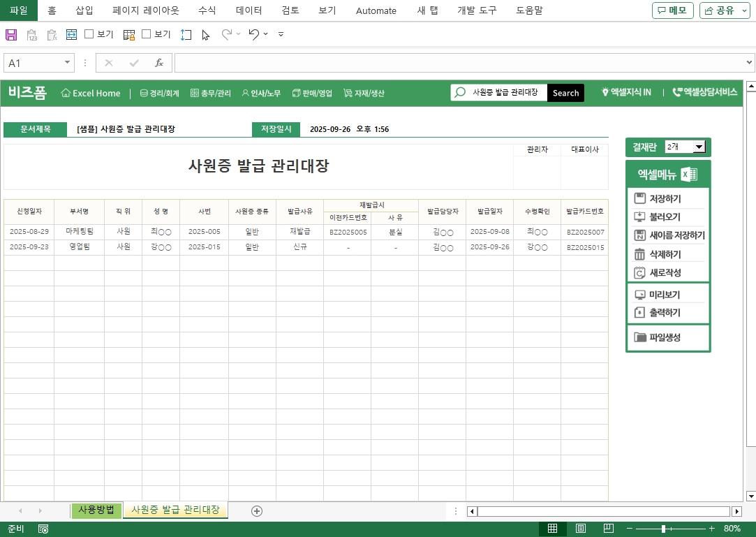Toggle the first 보기 checkbox in toolbar
756x537 pixels.
click(89, 34)
